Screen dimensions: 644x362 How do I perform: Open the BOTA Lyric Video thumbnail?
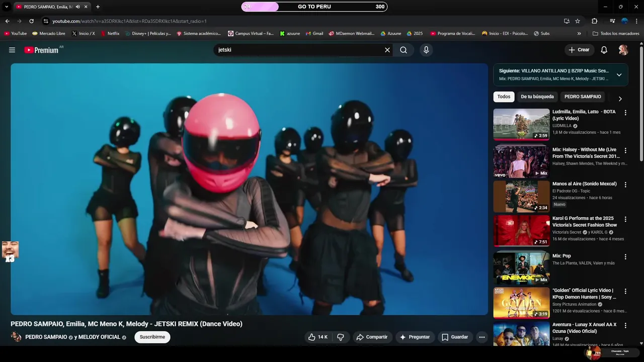coord(521,124)
